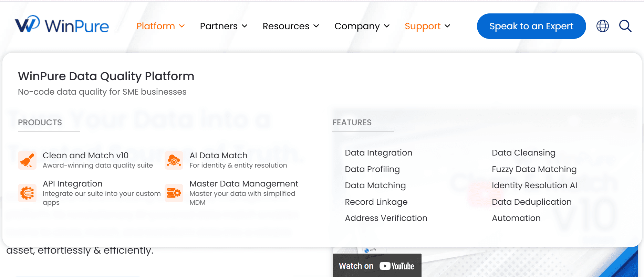Screen dimensions: 644x277
Task: Open Record Linkage feature
Action: tap(376, 202)
